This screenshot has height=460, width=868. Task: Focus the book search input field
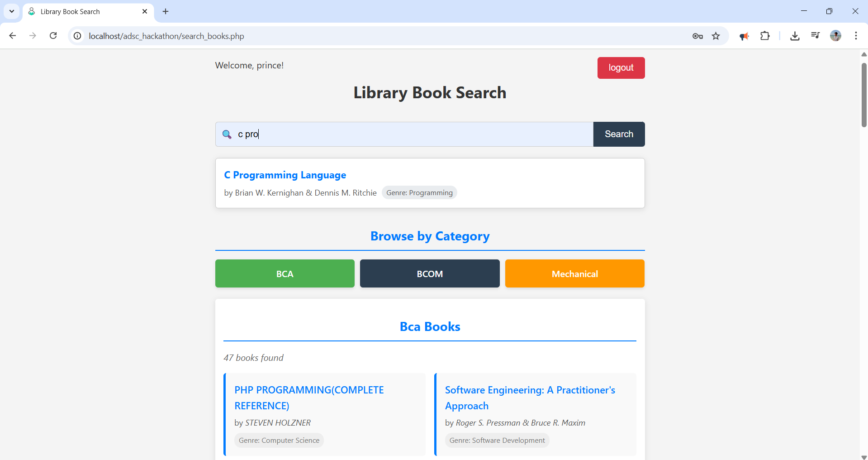pyautogui.click(x=404, y=134)
